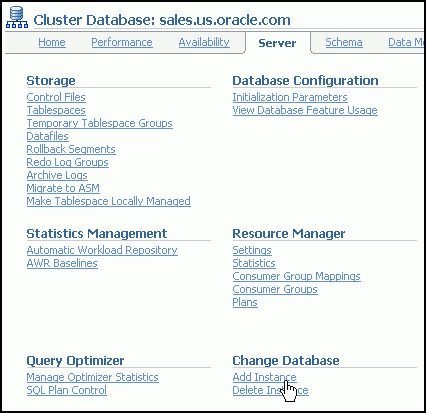
Task: Click the Add Instance link
Action: [264, 377]
